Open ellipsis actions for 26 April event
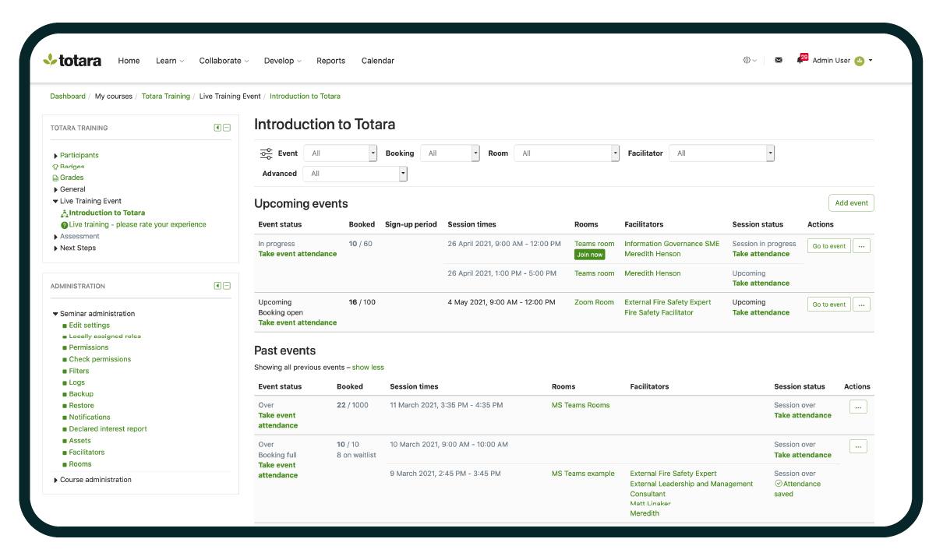The width and height of the screenshot is (936, 560). coord(862,246)
